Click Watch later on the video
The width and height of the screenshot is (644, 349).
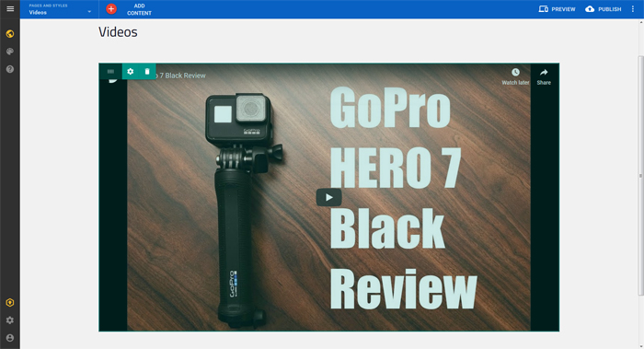coord(515,76)
